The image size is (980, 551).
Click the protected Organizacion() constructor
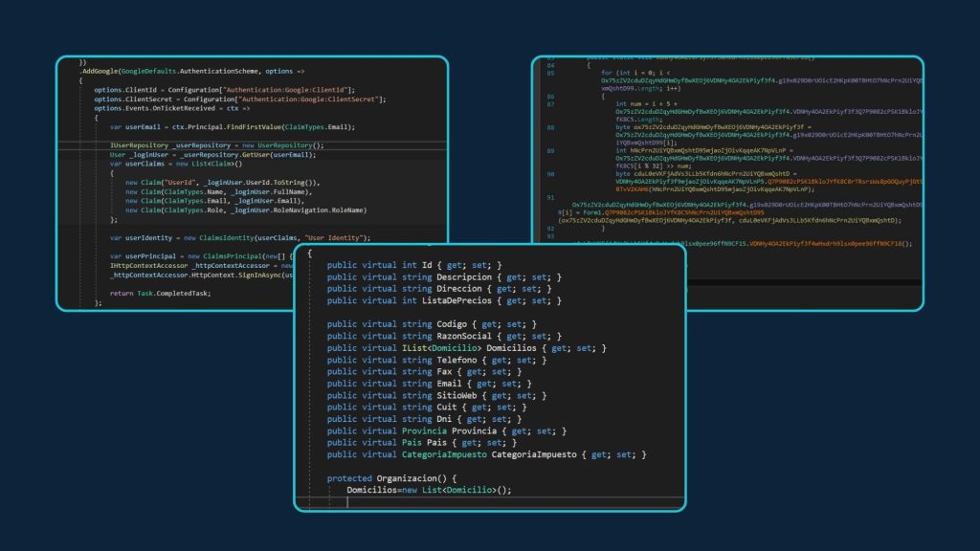(x=392, y=478)
